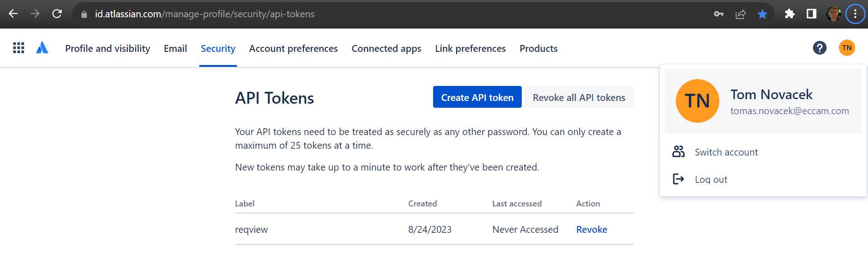Switch to the Products tab

(539, 49)
